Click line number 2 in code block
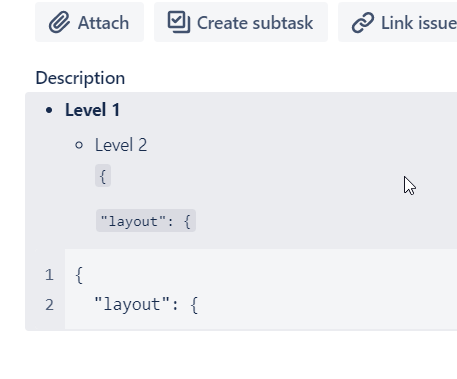 (x=49, y=305)
